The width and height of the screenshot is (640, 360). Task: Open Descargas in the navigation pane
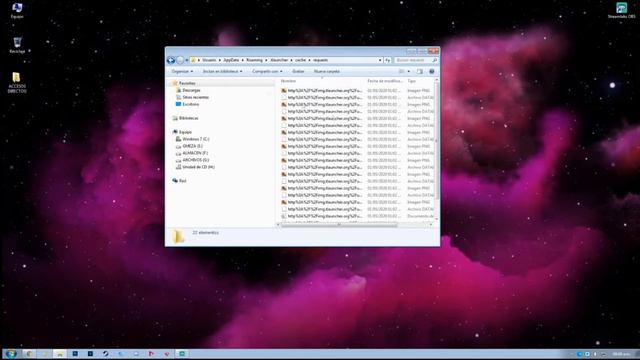coord(191,90)
